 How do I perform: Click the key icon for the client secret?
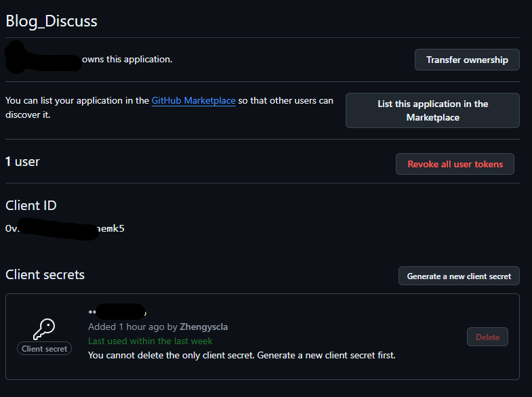[x=44, y=329]
